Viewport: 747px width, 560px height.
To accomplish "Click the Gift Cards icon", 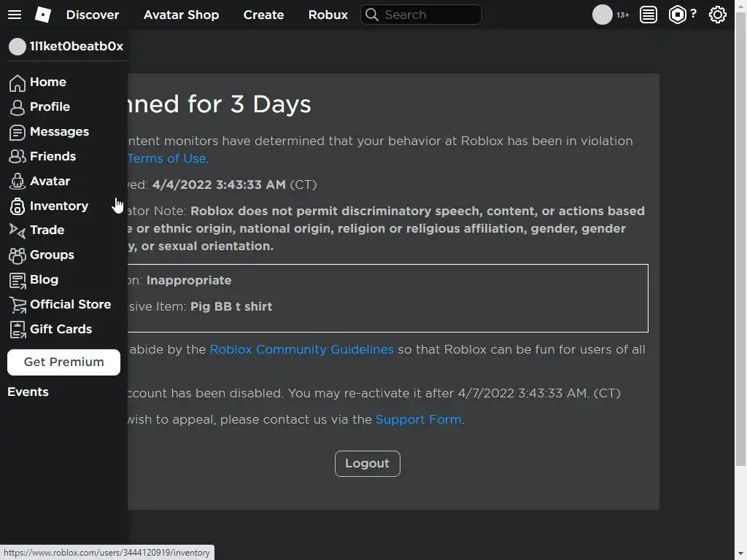I will pyautogui.click(x=18, y=330).
